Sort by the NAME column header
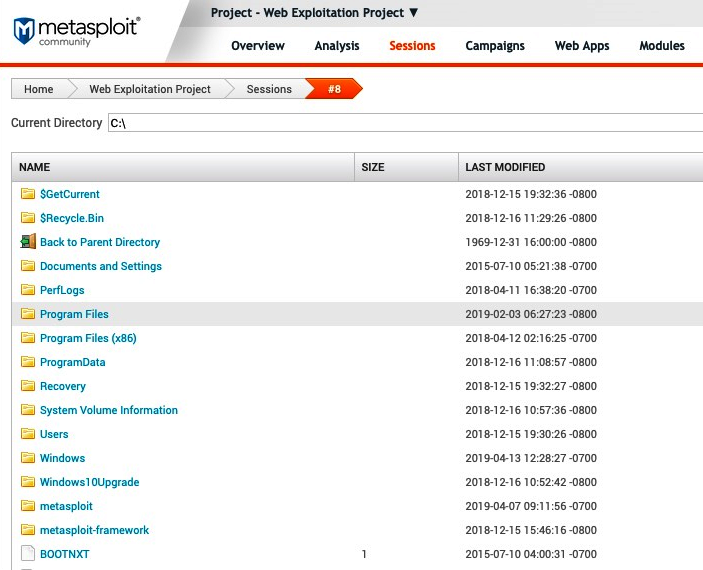The height and width of the screenshot is (570, 703). [x=182, y=167]
